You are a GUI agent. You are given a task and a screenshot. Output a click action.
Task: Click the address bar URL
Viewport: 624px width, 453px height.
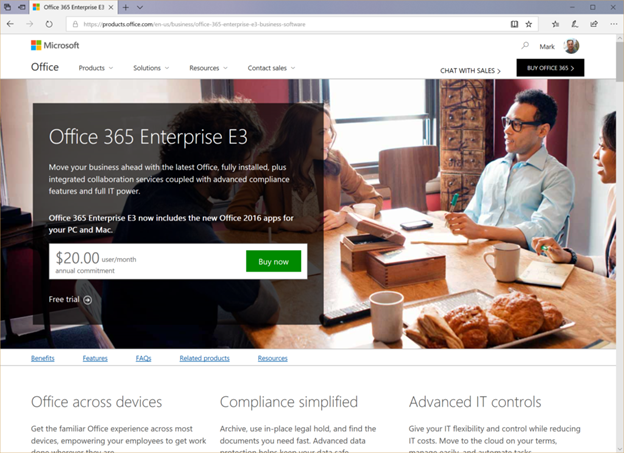click(194, 24)
